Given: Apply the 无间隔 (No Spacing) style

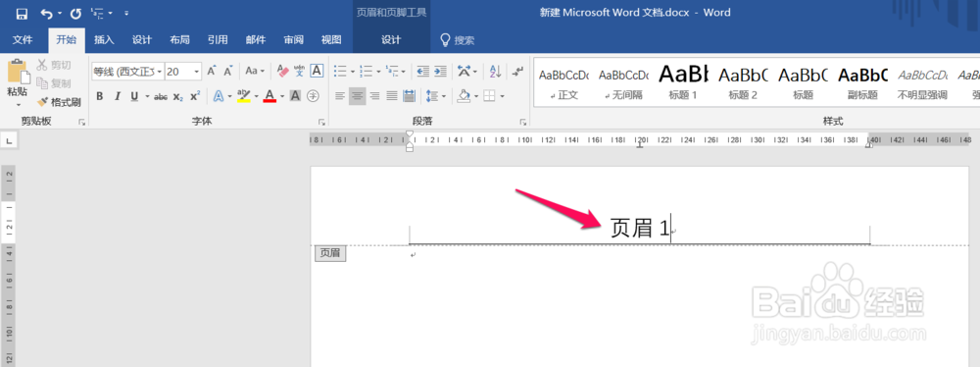Looking at the screenshot, I should [623, 83].
